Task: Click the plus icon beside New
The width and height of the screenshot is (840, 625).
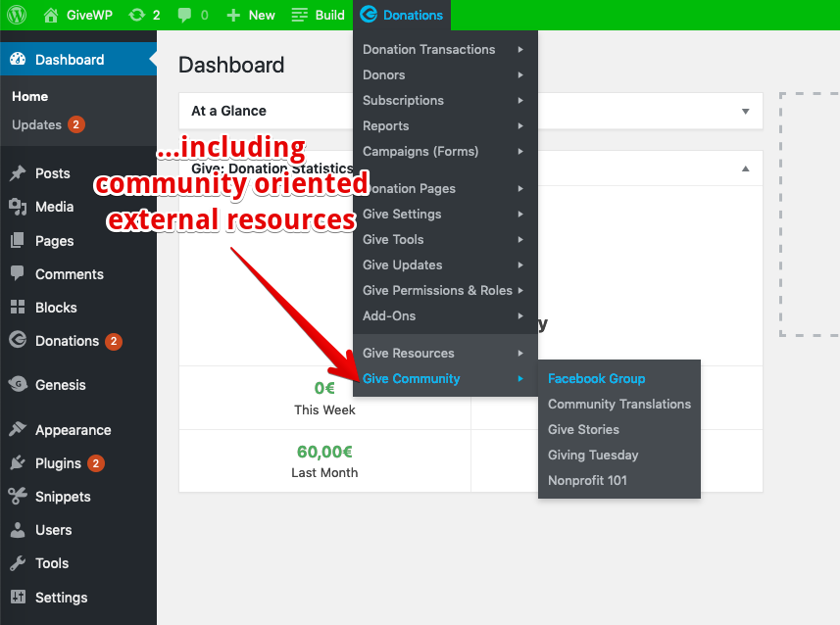Action: pos(233,15)
